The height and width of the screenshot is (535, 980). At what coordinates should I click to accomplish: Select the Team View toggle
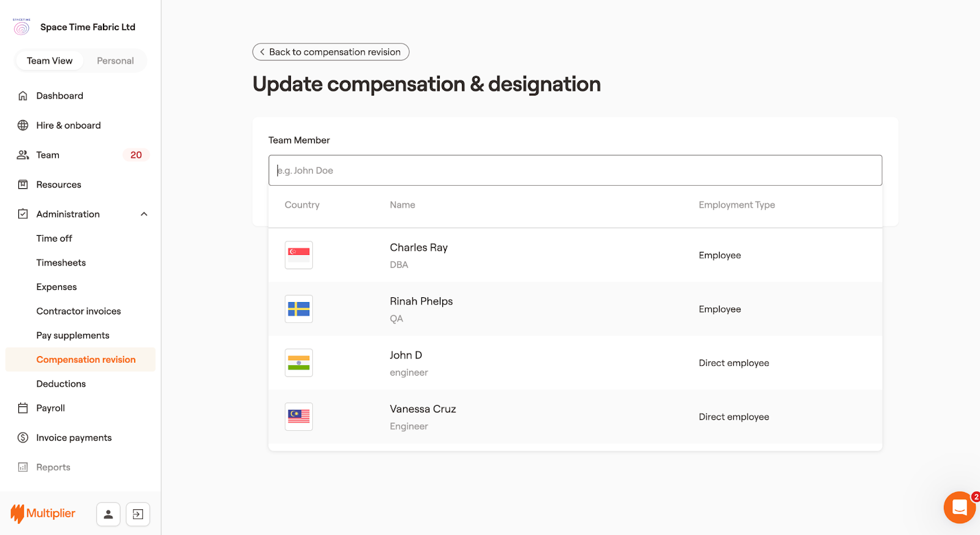pos(50,61)
